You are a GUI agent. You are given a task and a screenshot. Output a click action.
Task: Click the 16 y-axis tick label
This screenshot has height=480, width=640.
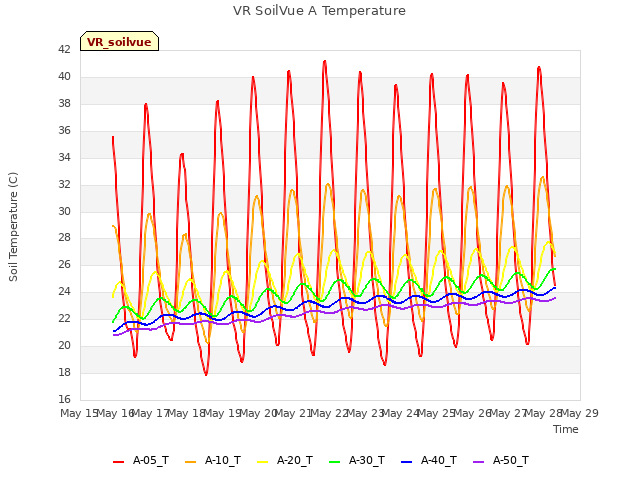pyautogui.click(x=64, y=399)
